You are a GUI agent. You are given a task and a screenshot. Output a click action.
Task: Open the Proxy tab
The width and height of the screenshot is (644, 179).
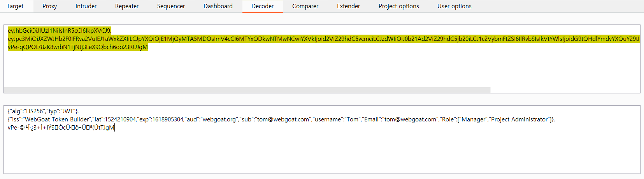[50, 6]
